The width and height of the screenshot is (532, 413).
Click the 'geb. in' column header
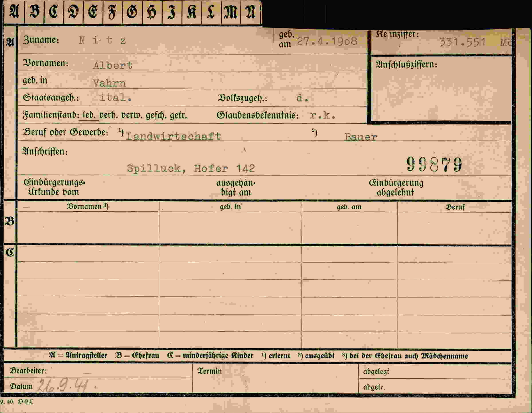(x=230, y=207)
